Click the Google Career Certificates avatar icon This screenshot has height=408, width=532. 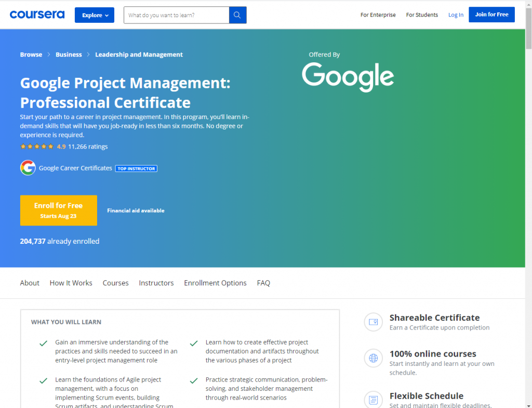coord(28,168)
